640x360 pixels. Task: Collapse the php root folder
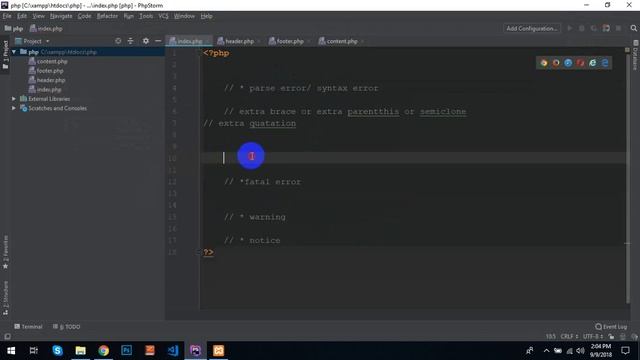pyautogui.click(x=14, y=52)
